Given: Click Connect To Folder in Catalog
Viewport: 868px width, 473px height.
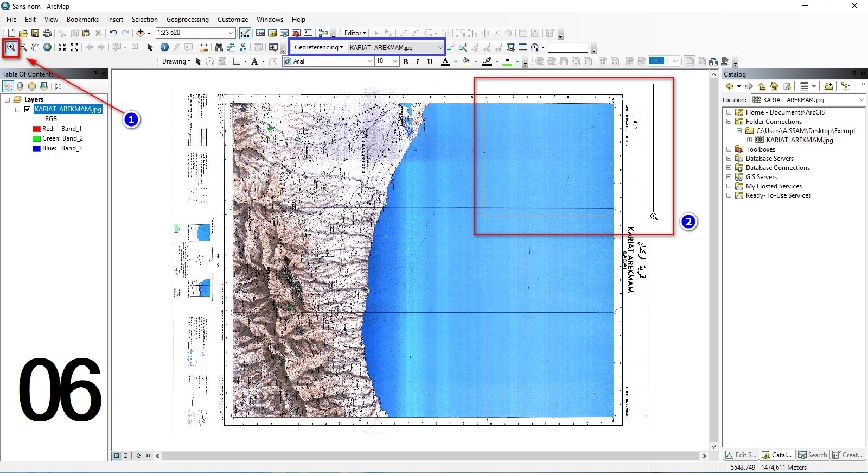Looking at the screenshot, I should (828, 86).
